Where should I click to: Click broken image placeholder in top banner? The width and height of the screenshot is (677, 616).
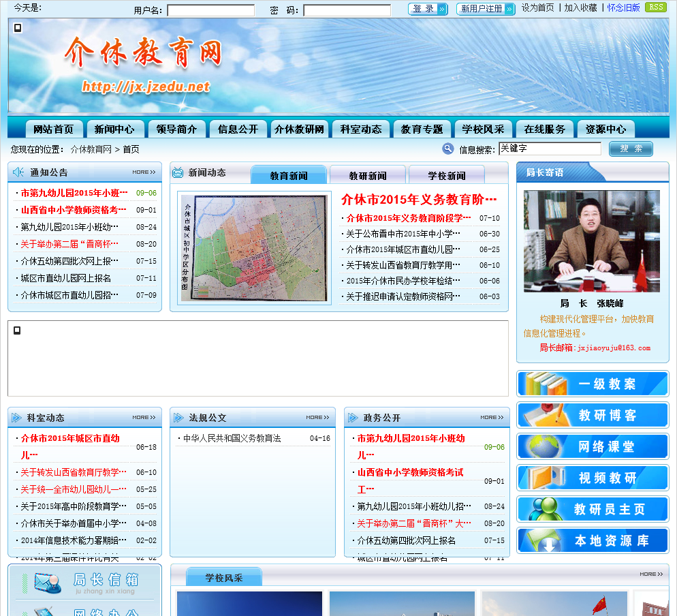(x=18, y=28)
